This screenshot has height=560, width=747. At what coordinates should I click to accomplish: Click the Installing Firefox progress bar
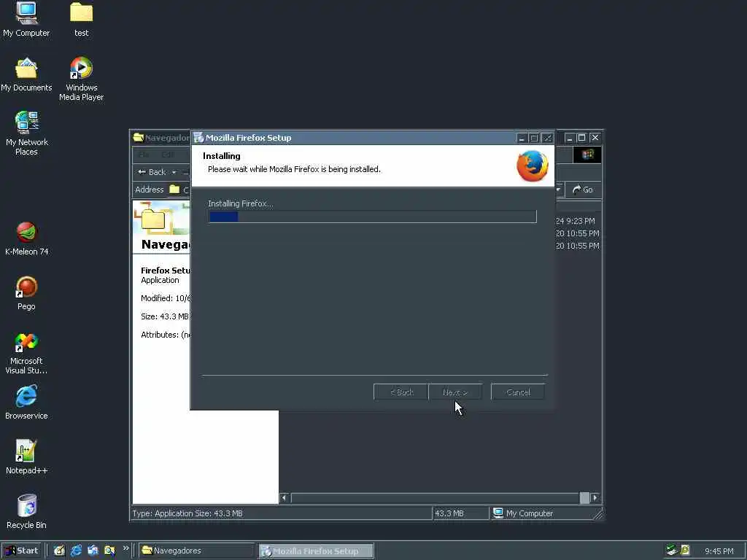373,217
